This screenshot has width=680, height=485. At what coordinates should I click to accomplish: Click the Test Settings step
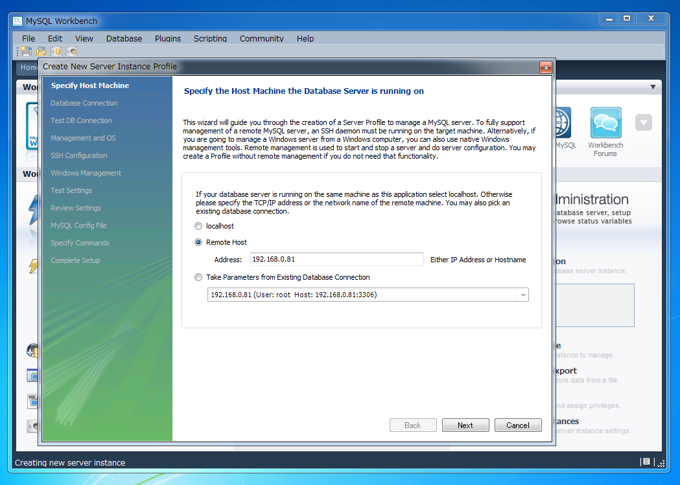tap(71, 190)
